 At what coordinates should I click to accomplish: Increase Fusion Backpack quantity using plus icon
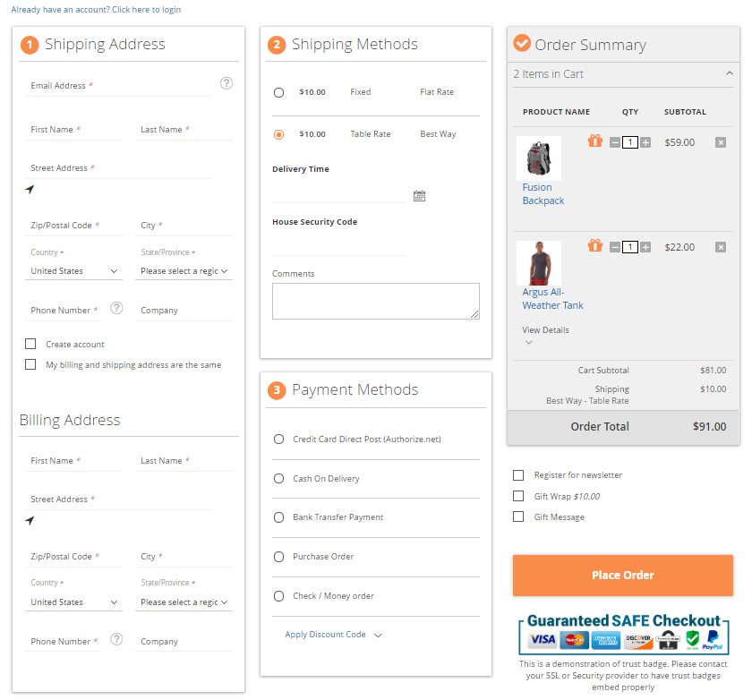645,141
